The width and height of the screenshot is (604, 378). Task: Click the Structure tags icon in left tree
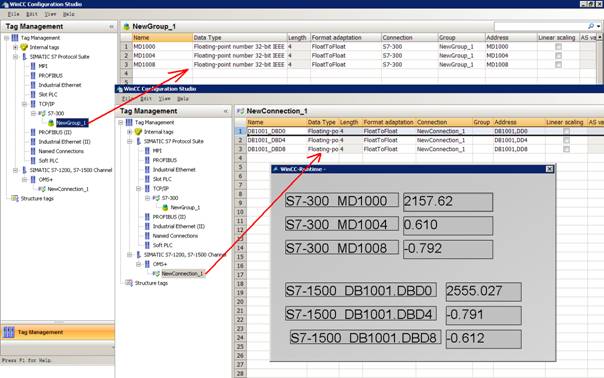click(15, 198)
